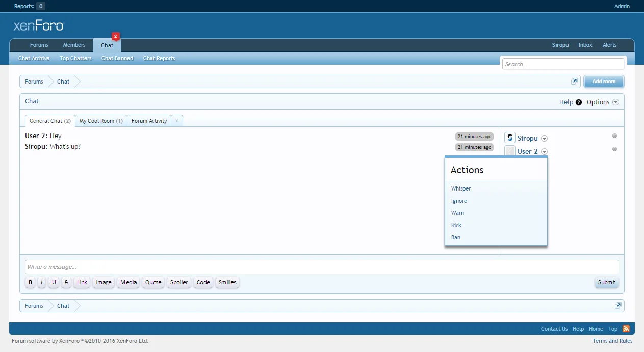
Task: Select Whisper from Actions menu
Action: point(461,188)
